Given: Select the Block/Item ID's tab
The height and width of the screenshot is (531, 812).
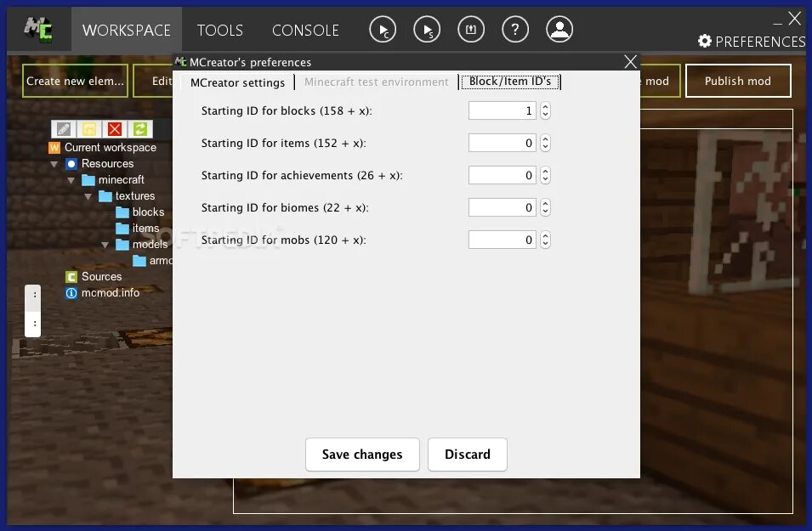Looking at the screenshot, I should coord(510,82).
